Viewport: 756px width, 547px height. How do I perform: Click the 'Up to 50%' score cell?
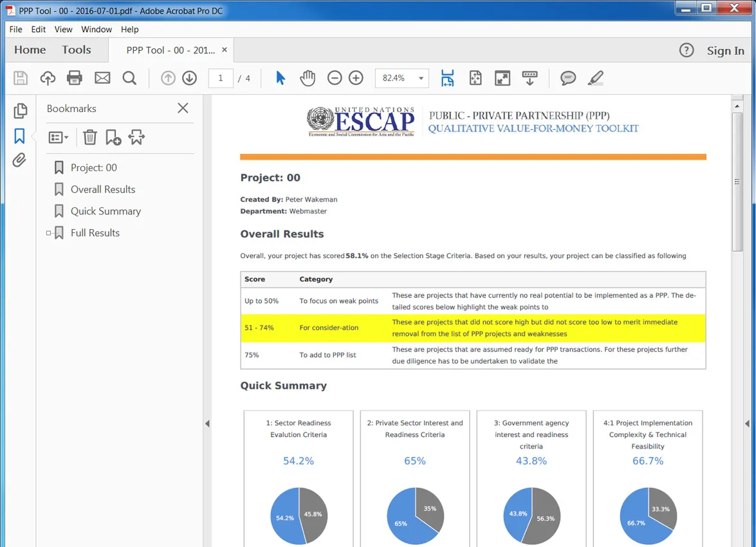pos(261,301)
